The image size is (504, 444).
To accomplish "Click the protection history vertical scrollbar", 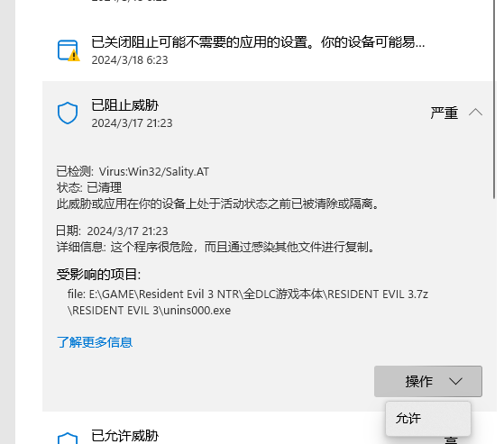I will click(495, 100).
